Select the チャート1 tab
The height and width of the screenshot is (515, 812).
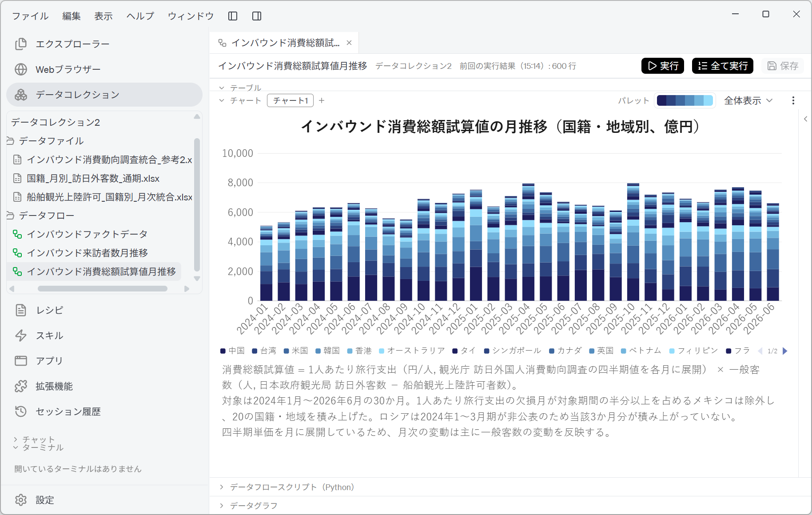point(291,101)
